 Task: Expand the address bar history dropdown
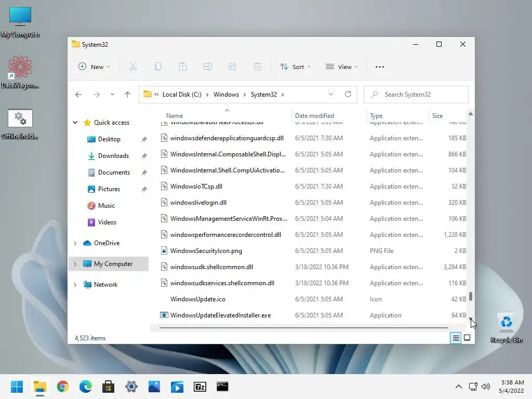[331, 94]
